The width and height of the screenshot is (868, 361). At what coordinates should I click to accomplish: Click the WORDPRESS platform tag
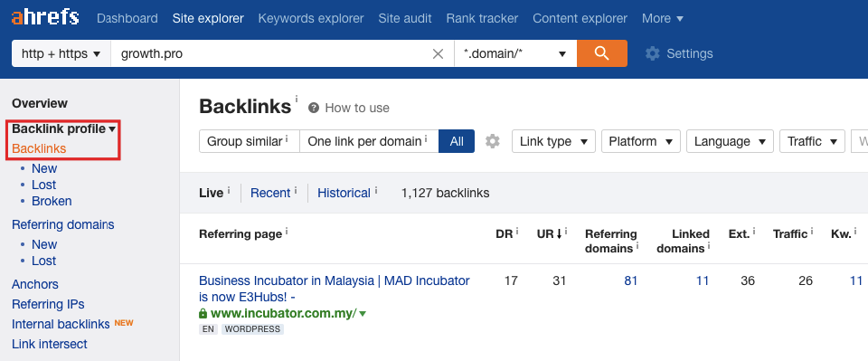pyautogui.click(x=252, y=329)
